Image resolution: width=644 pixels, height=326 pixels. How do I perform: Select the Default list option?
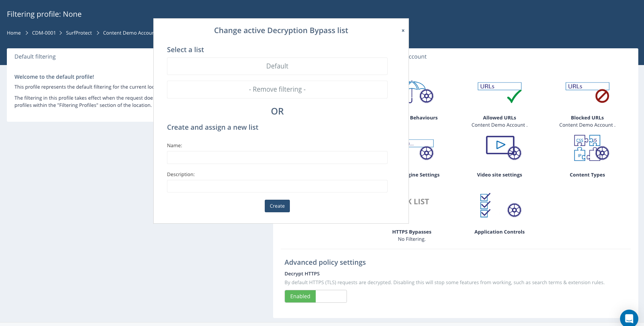pos(277,66)
